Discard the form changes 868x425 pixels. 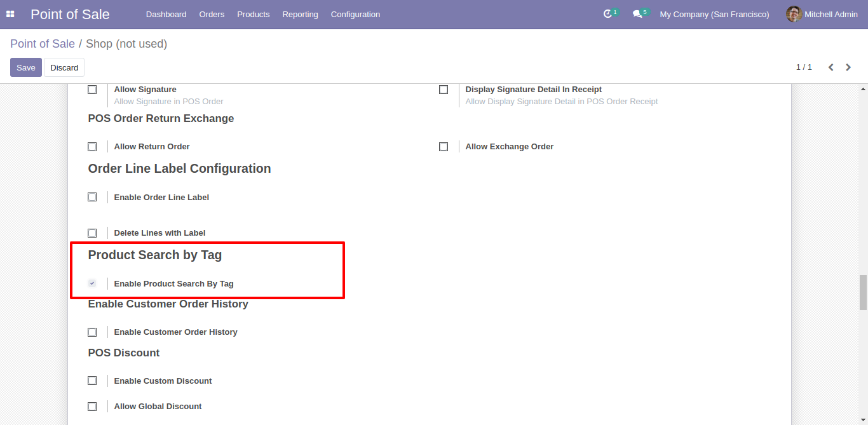pyautogui.click(x=64, y=67)
